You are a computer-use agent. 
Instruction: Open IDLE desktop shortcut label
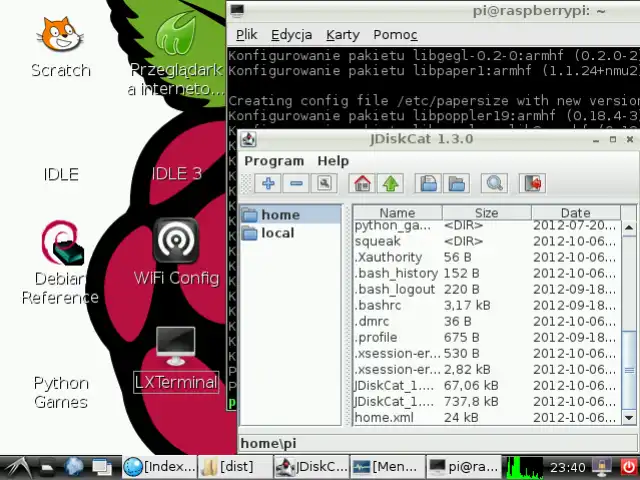tap(61, 174)
